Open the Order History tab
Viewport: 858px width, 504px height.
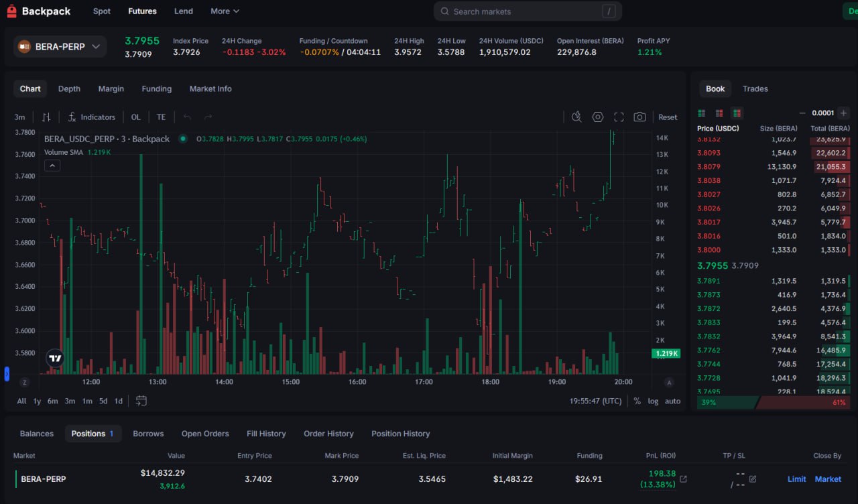coord(328,434)
